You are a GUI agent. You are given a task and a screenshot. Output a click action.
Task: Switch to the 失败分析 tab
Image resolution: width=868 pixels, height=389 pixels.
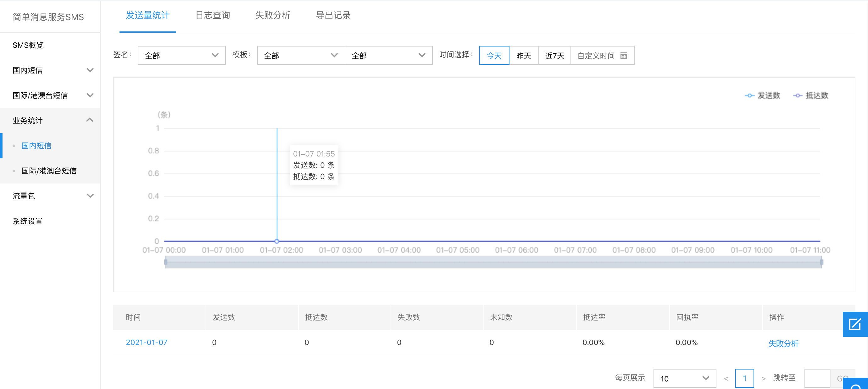point(273,15)
